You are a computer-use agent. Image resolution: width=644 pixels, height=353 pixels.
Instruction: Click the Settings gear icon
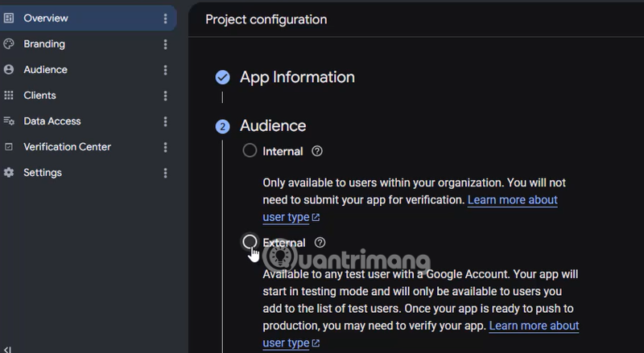pyautogui.click(x=9, y=172)
